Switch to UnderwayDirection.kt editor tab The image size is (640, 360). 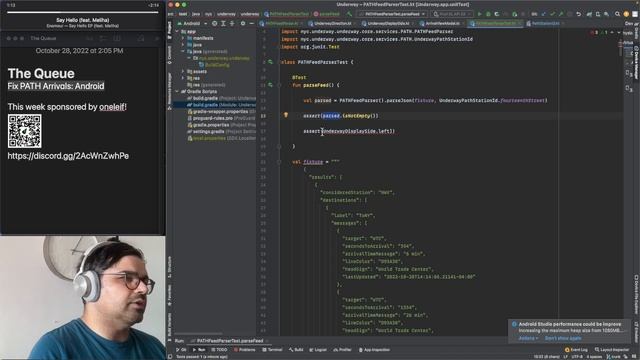pyautogui.click(x=332, y=24)
